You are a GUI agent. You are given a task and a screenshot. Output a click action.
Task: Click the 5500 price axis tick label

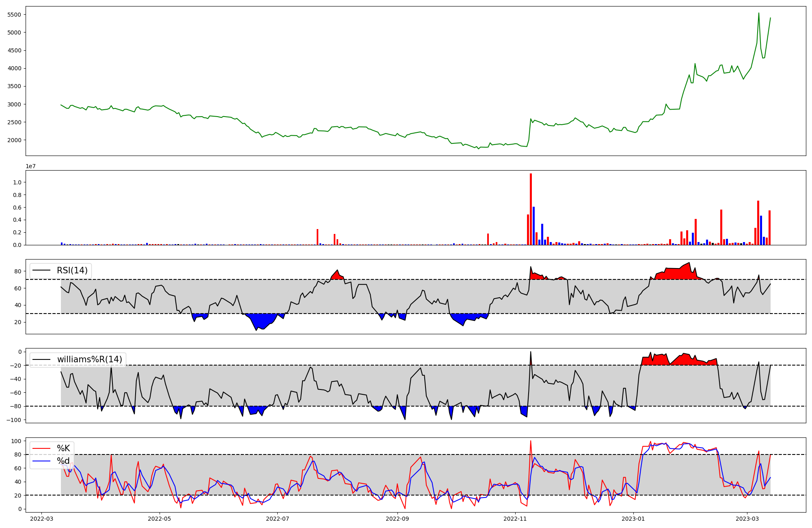coord(15,15)
